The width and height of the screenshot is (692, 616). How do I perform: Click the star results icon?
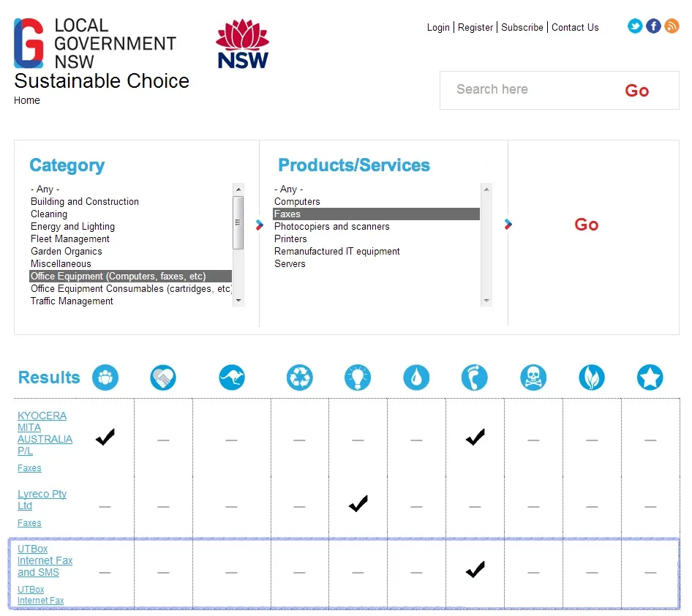click(x=650, y=378)
